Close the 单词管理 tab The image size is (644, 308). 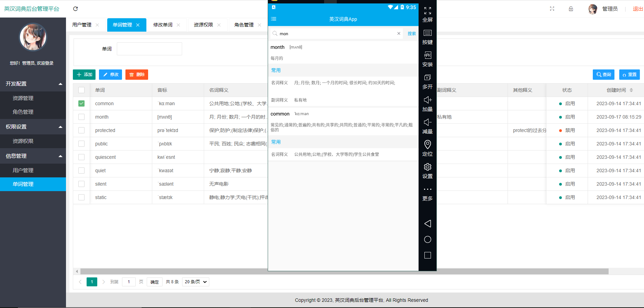[138, 25]
